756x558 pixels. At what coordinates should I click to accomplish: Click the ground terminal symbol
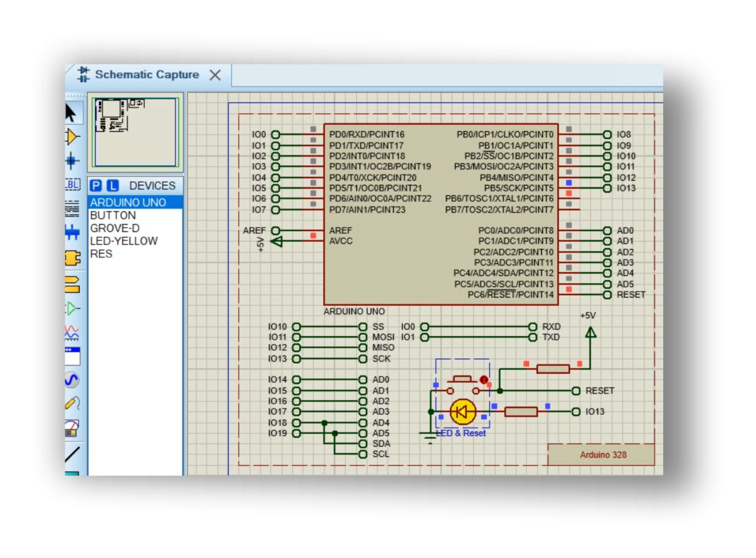pyautogui.click(x=430, y=437)
